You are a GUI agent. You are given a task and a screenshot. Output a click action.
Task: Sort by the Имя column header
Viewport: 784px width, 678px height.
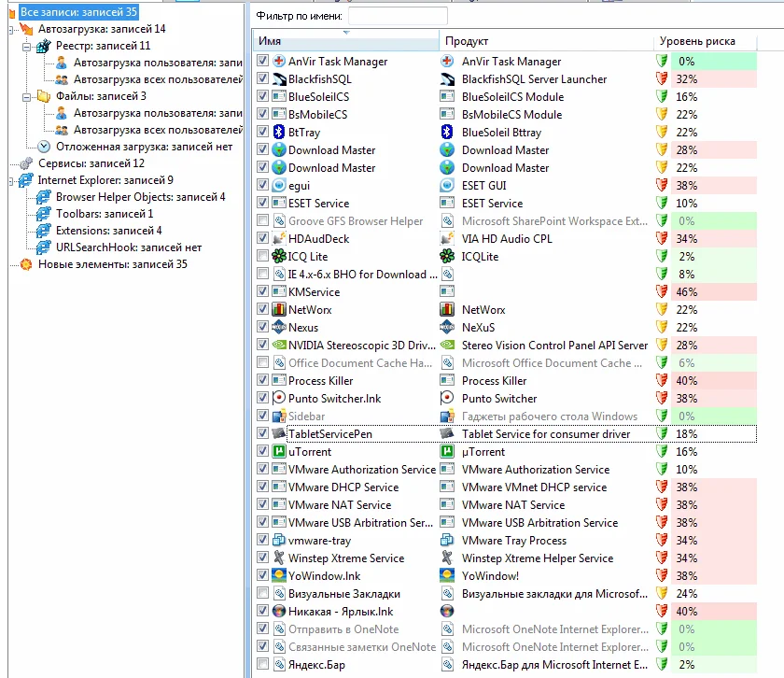pos(346,41)
